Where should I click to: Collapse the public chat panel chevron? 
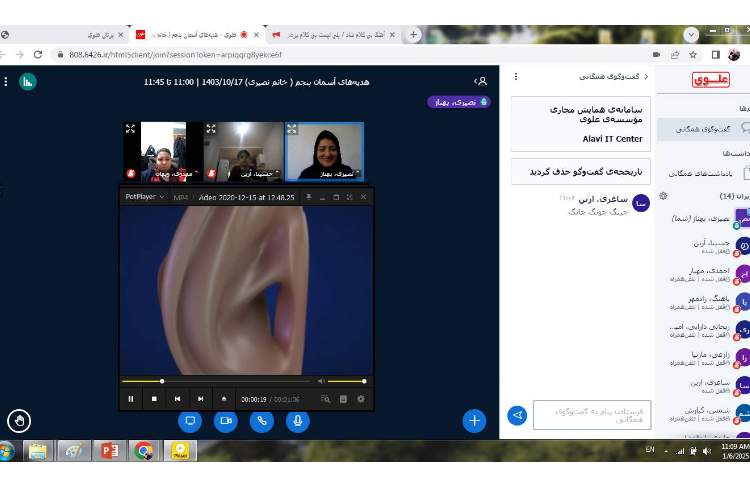pyautogui.click(x=646, y=76)
